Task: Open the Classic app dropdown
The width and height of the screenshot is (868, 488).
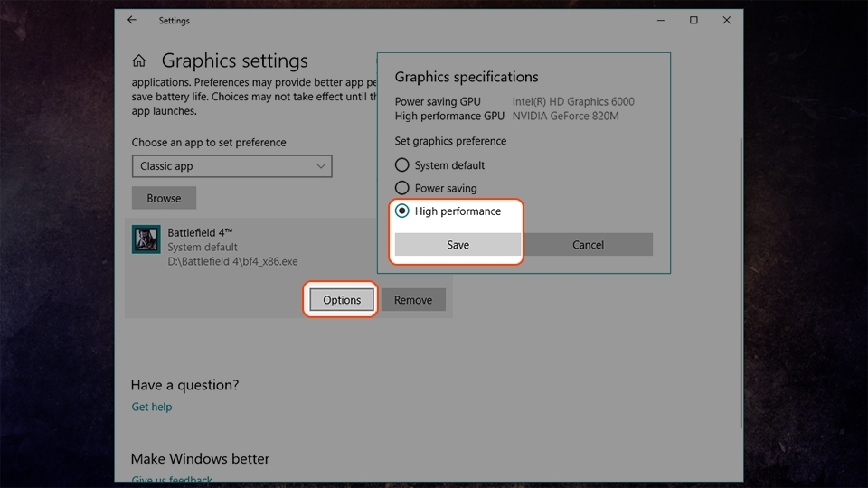Action: (232, 166)
